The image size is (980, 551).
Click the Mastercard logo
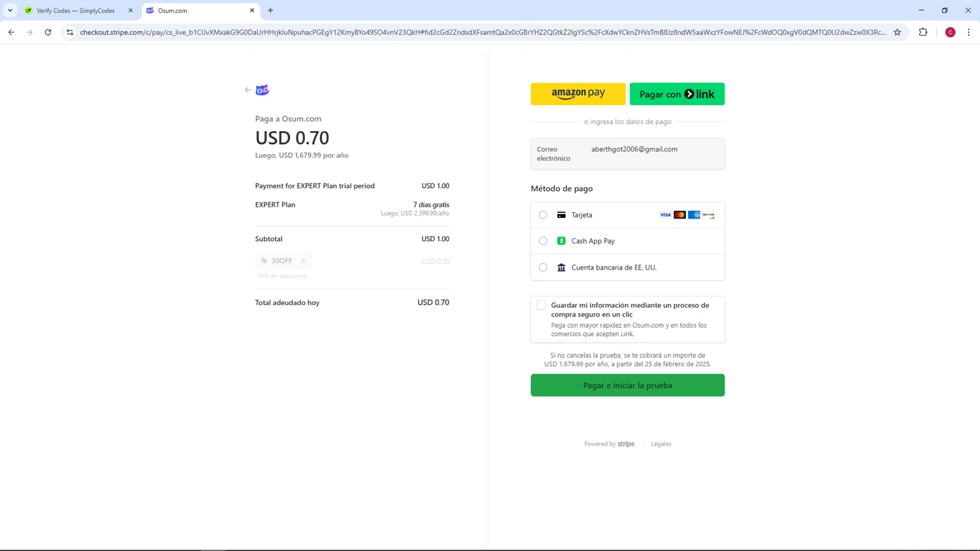(x=679, y=215)
